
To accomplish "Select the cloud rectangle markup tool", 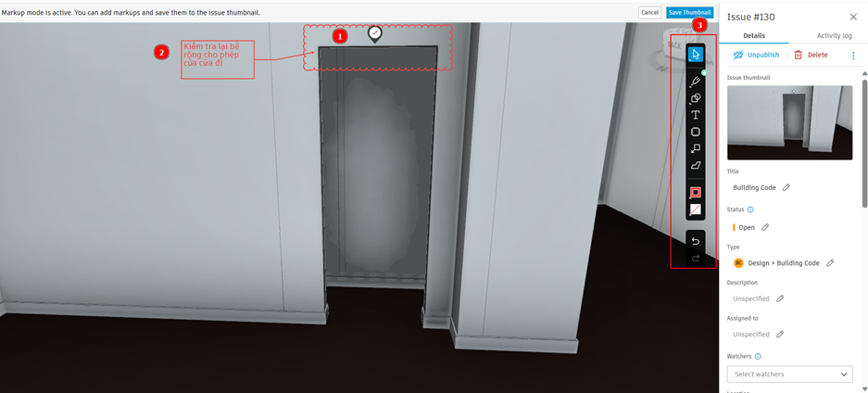I will click(696, 132).
